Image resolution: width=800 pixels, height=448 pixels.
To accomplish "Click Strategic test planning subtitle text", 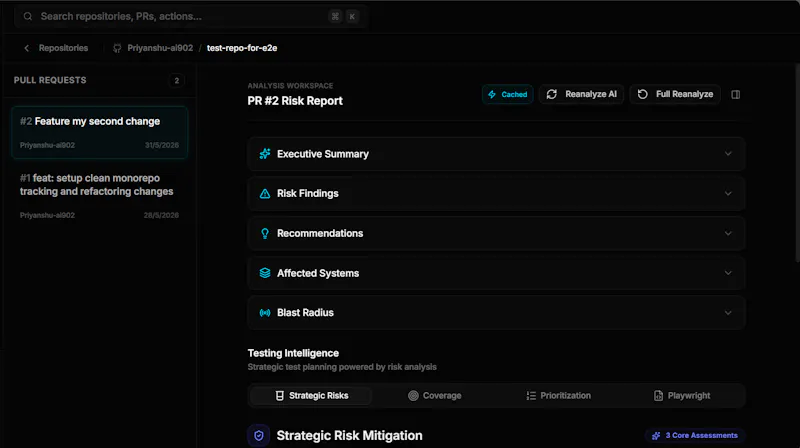I will (x=342, y=367).
